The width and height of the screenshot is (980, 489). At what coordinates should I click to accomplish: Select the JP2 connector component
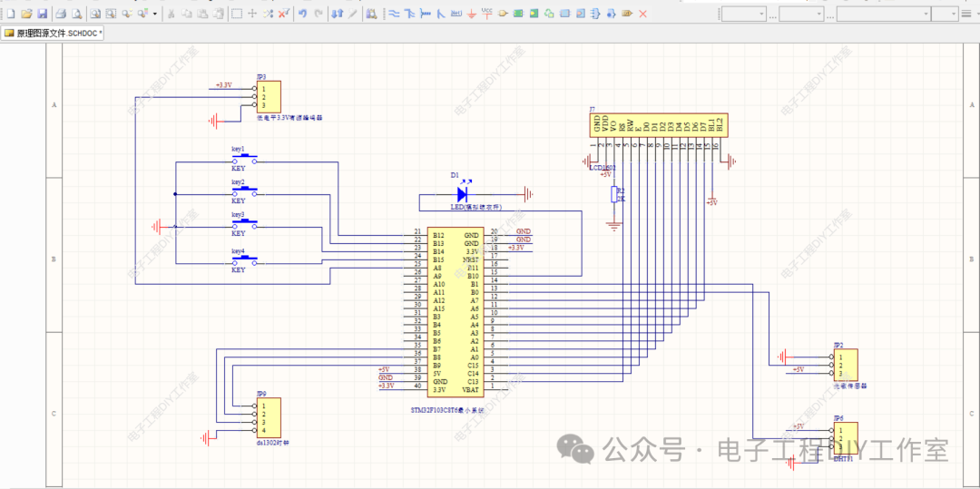(845, 365)
